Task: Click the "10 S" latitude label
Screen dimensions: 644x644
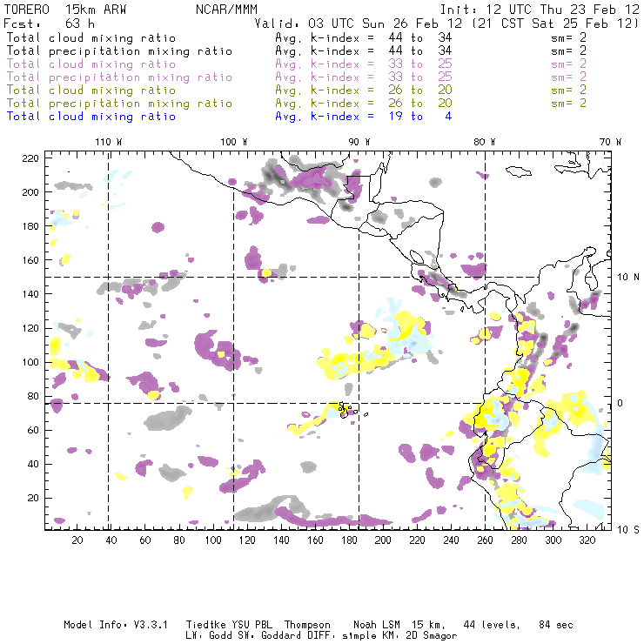Action: 628,530
